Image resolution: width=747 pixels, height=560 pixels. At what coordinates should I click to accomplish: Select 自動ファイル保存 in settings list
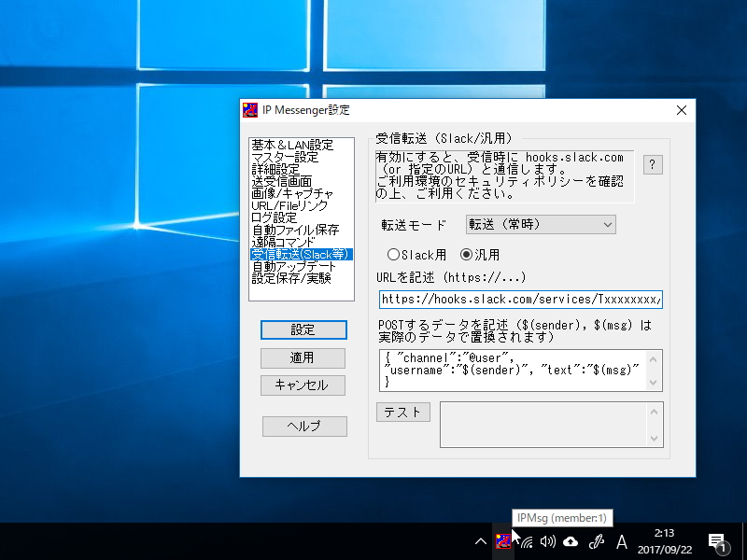pos(301,230)
